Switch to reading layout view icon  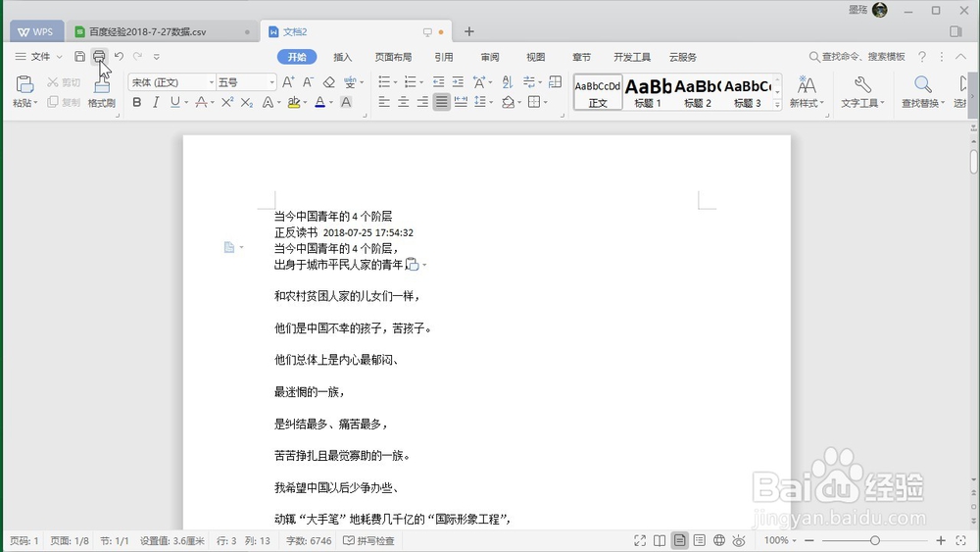(660, 541)
